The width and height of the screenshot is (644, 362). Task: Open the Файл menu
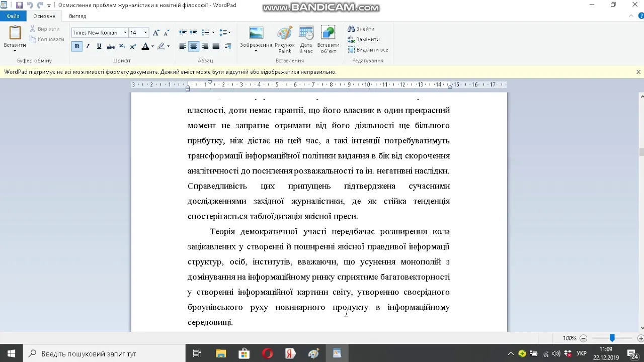[13, 16]
